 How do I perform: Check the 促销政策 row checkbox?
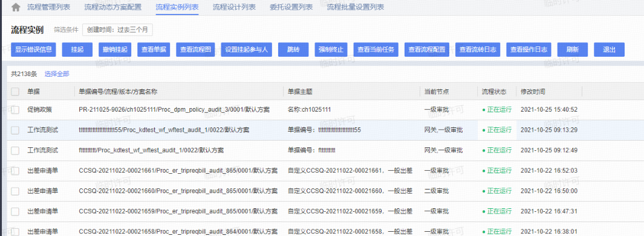[15, 110]
